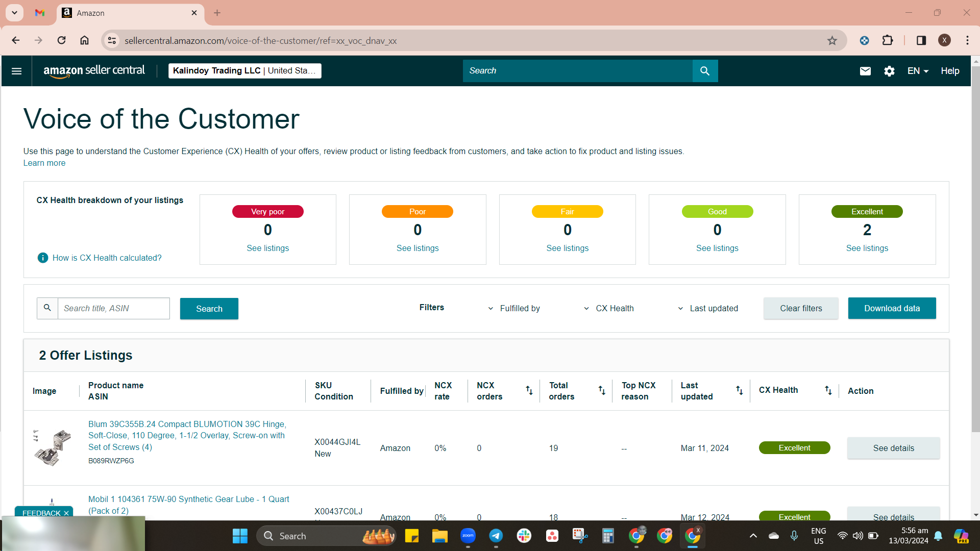The image size is (980, 551).
Task: See listings under Good
Action: pyautogui.click(x=717, y=248)
